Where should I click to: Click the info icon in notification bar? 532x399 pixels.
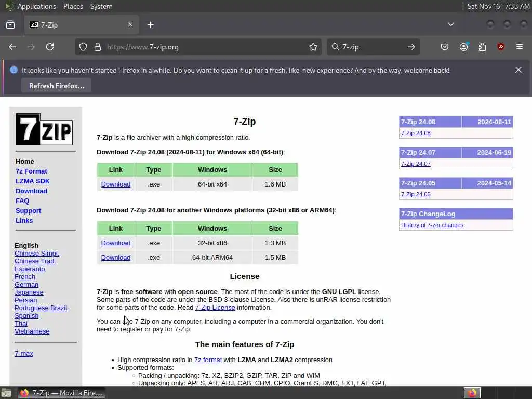(14, 70)
